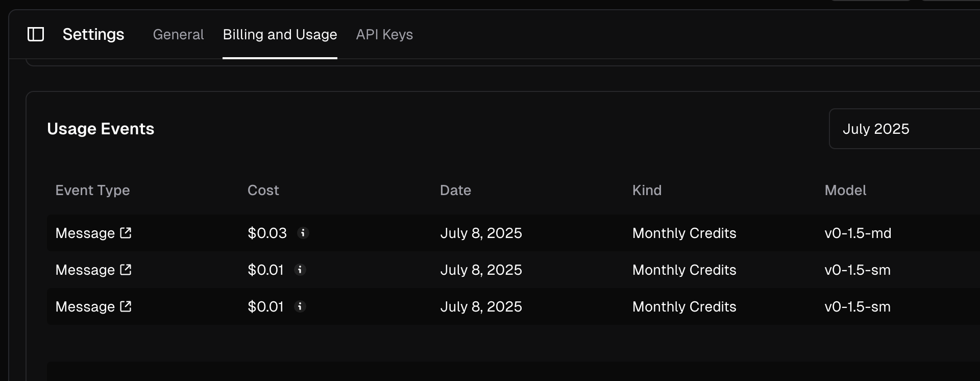Click external link icon in the last Message row

pos(126,306)
